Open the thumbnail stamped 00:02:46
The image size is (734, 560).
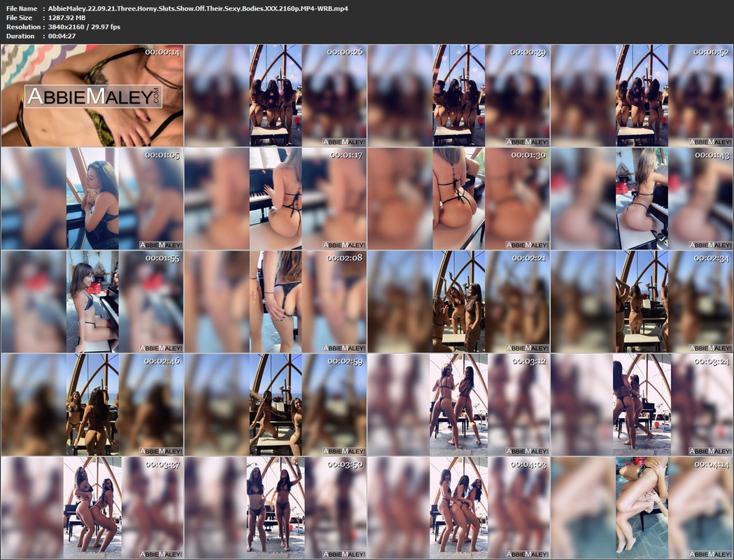tap(92, 405)
